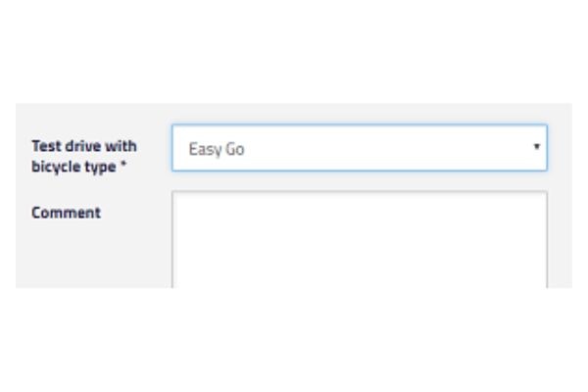588x392 pixels.
Task: Activate the focused bicycle type field
Action: (x=359, y=148)
